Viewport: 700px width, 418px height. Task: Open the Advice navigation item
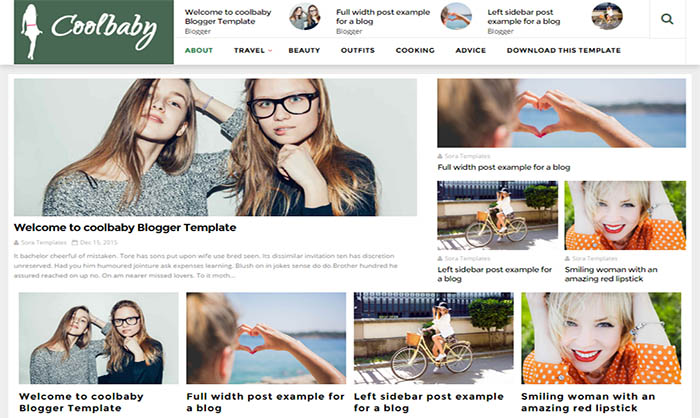(x=471, y=50)
